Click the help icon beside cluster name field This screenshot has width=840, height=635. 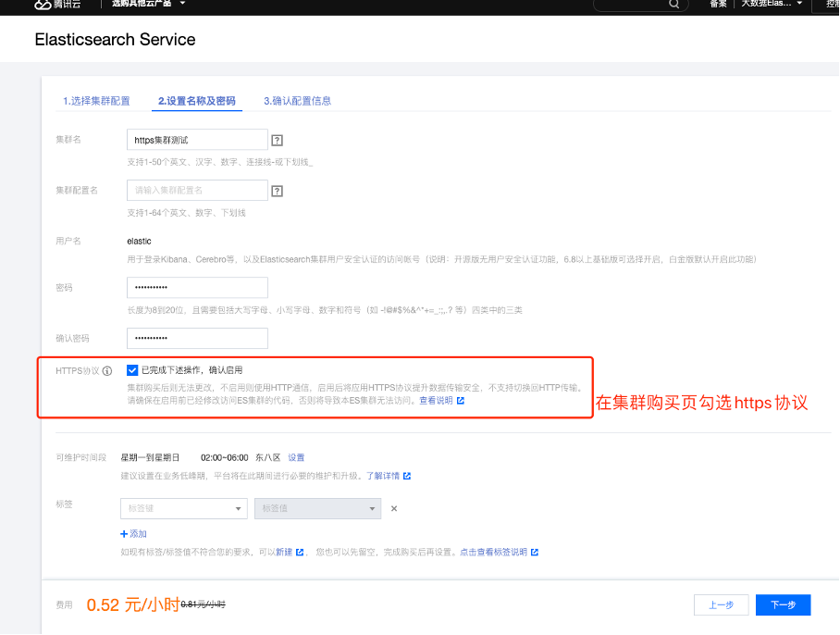pos(277,140)
